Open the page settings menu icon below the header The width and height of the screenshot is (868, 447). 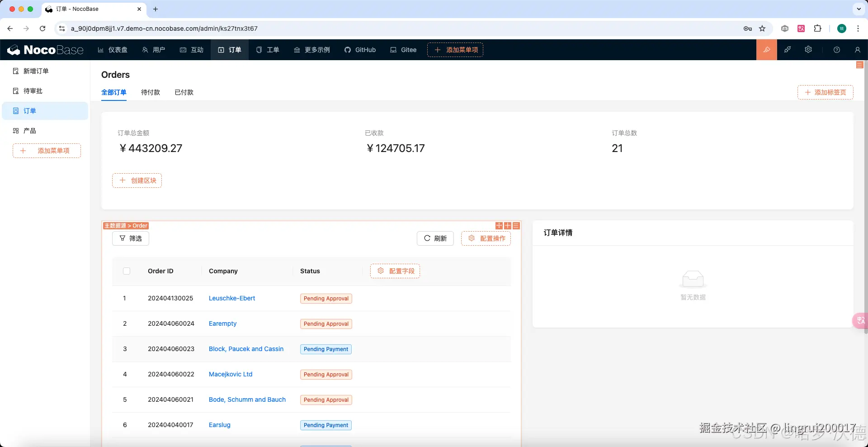click(860, 65)
